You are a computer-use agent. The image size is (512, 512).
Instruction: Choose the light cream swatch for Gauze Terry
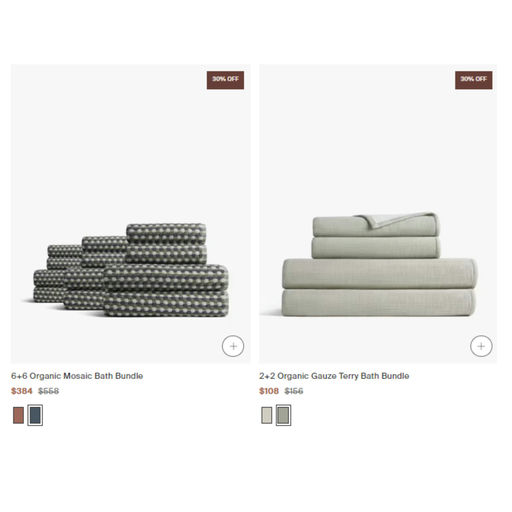tap(267, 415)
